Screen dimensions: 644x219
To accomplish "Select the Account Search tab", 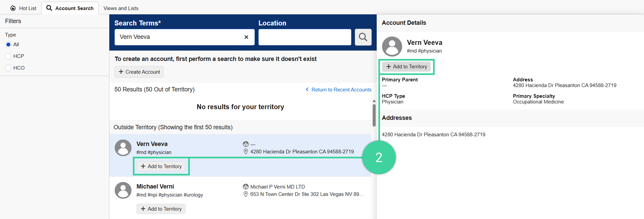I will [70, 8].
